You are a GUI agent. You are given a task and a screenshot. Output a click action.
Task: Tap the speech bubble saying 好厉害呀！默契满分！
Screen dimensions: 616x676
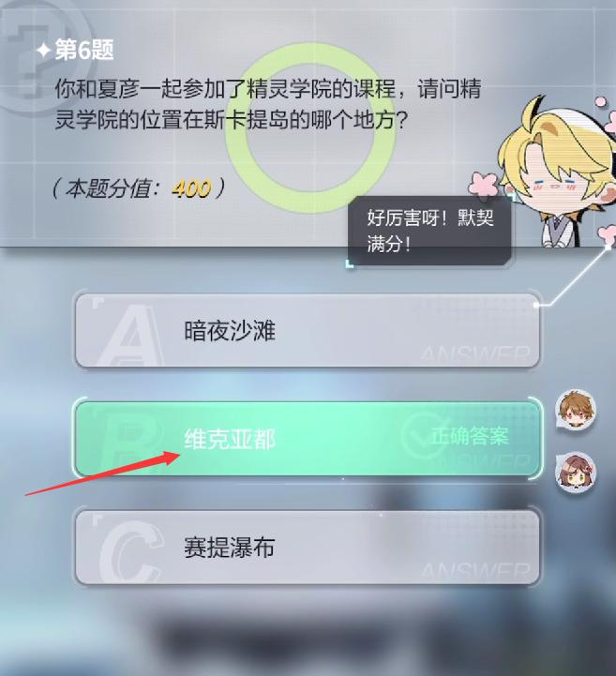(429, 231)
